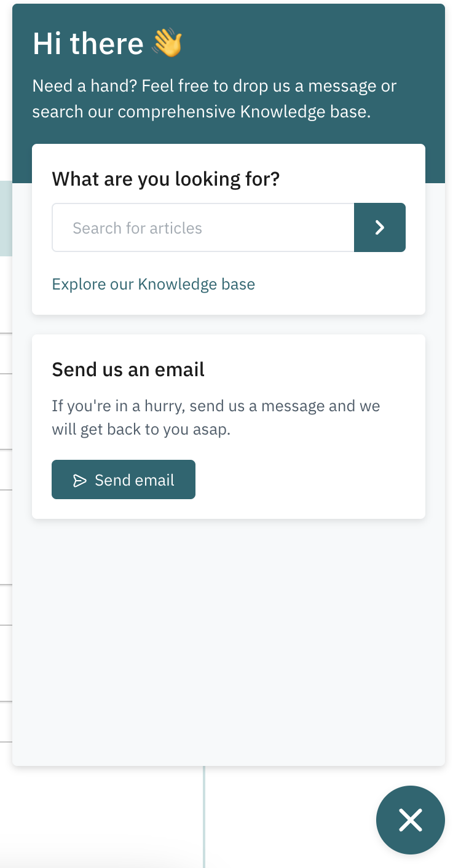Click the blank space right of the Send email button
The height and width of the screenshot is (868, 461).
click(307, 479)
